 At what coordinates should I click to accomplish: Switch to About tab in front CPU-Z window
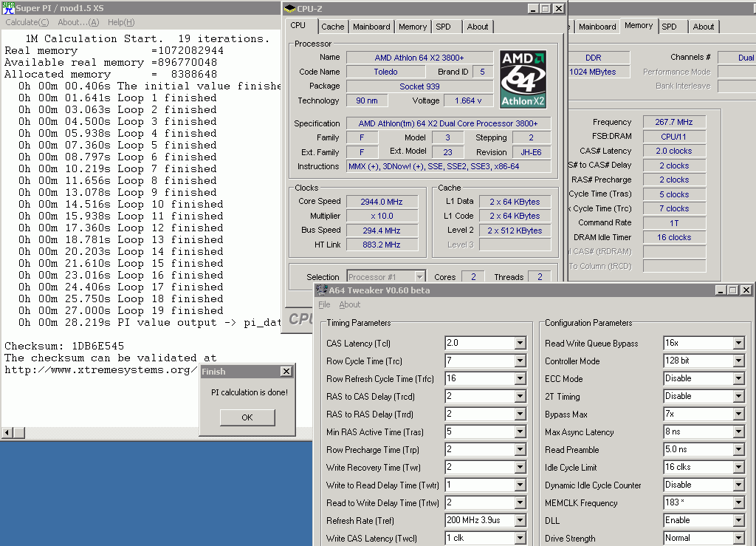(478, 27)
